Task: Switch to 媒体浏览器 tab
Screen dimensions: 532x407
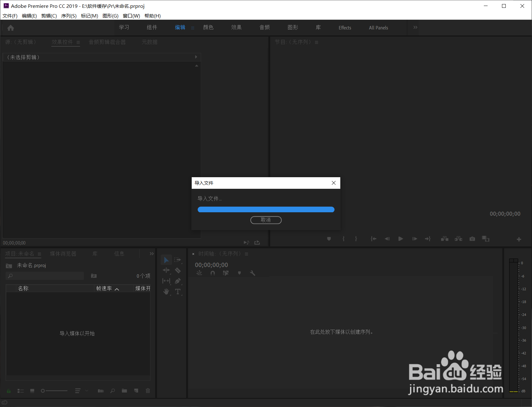Action: 63,254
